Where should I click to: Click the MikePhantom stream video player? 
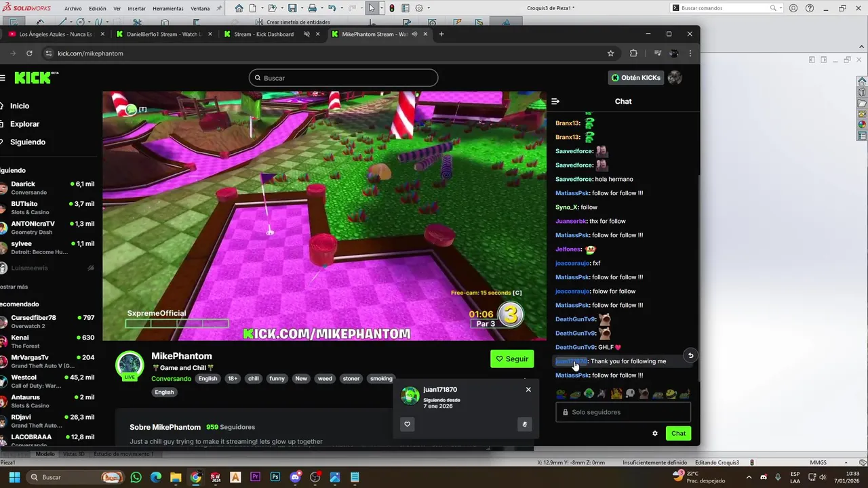(x=324, y=216)
